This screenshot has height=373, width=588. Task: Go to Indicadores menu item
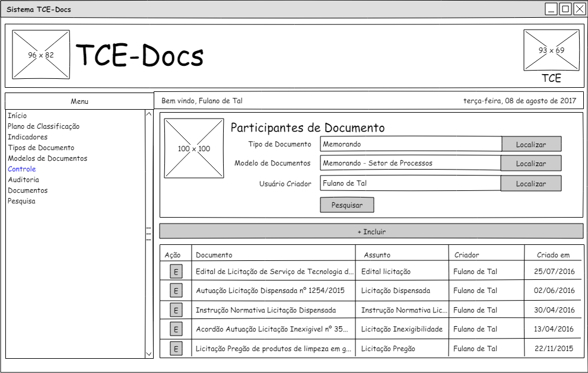(27, 137)
